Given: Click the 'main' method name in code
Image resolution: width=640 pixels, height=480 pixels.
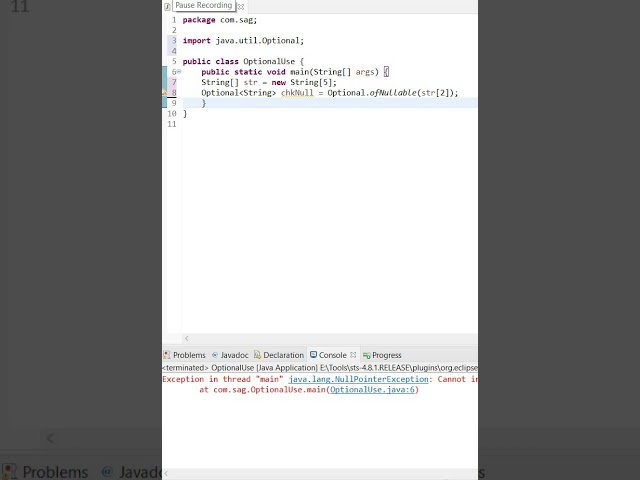Looking at the screenshot, I should (300, 72).
